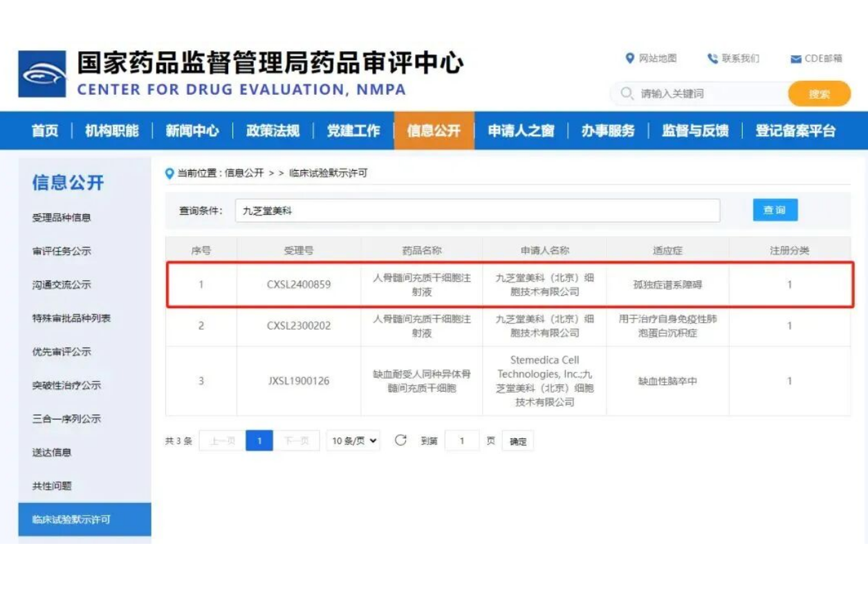868x595 pixels.
Task: Click the blue 查询 button
Action: pyautogui.click(x=775, y=210)
